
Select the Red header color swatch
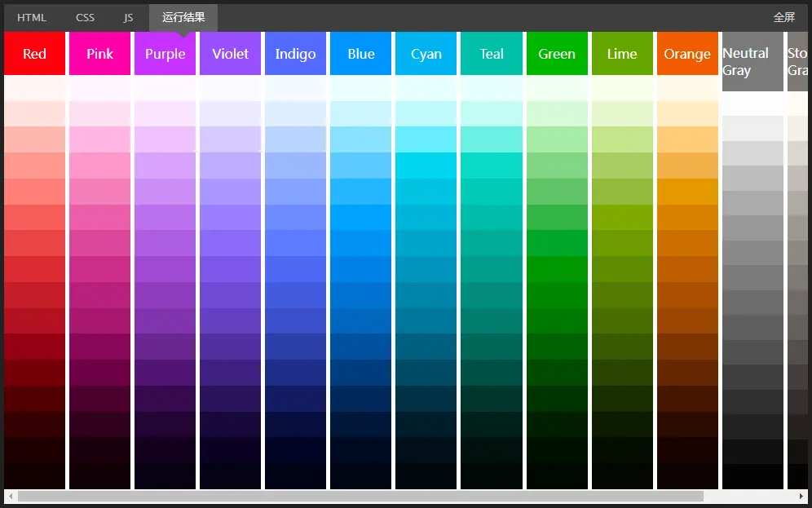(x=34, y=54)
